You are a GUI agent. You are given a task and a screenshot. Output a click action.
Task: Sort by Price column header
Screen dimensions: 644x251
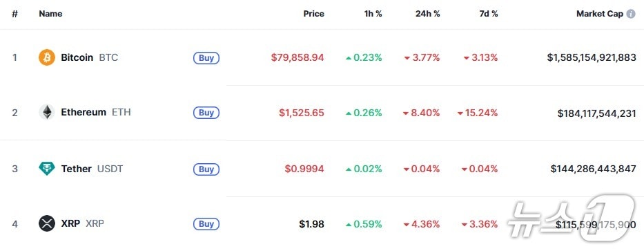314,14
